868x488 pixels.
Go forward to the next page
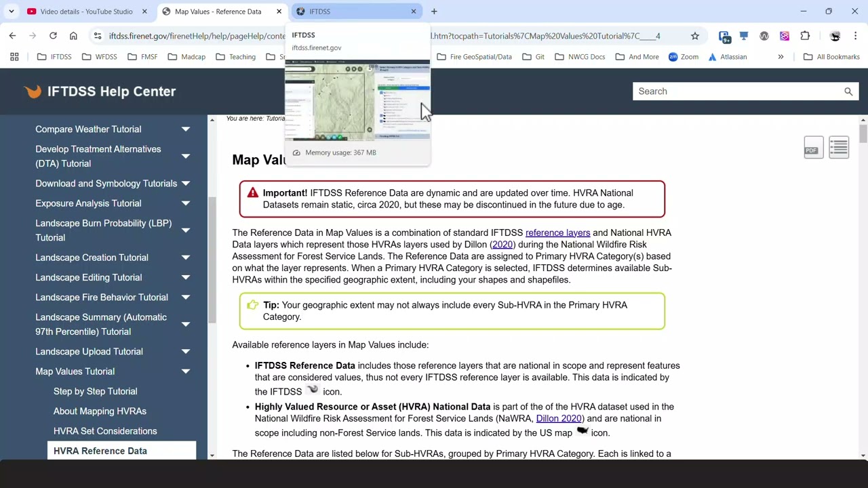pos(33,36)
